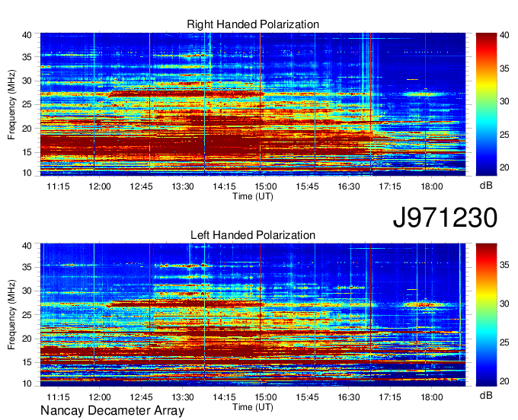Viewport: 518px width, 420px height.
Task: Pick 17:15 time tick on Left Handed plot
Action: pyautogui.click(x=390, y=397)
